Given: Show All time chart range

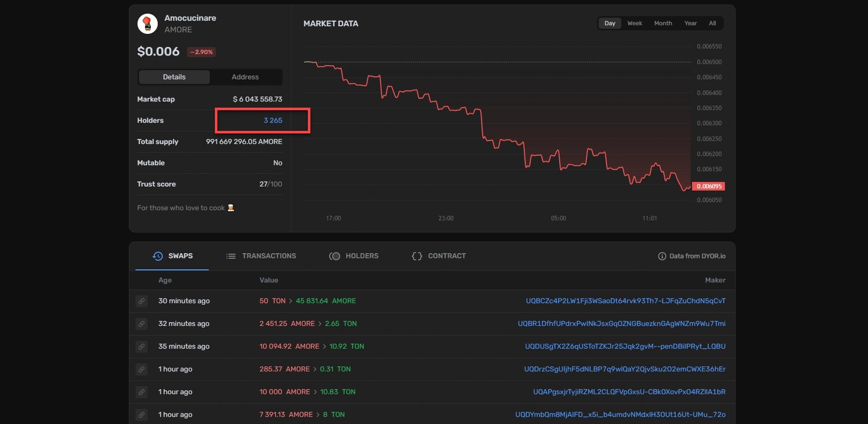Looking at the screenshot, I should [x=712, y=23].
